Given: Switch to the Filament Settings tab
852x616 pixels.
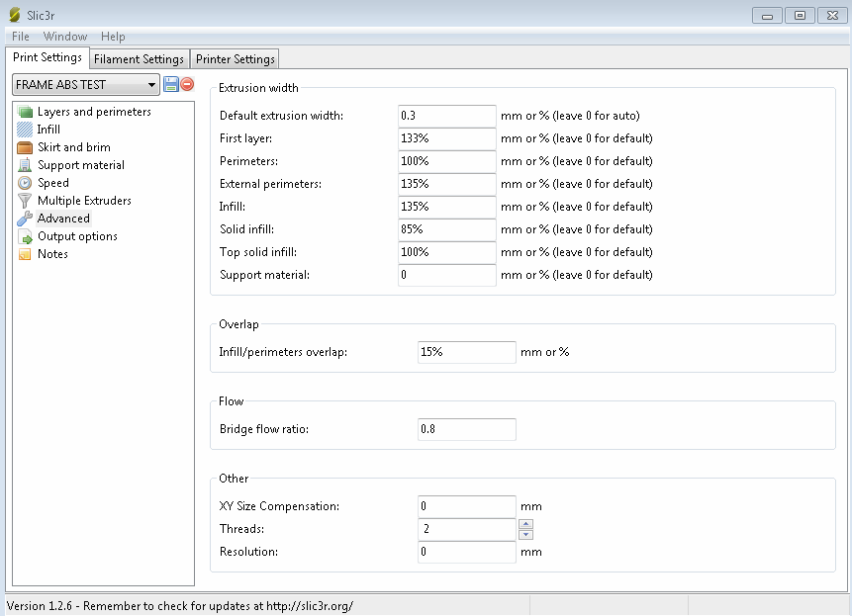Looking at the screenshot, I should pos(139,59).
